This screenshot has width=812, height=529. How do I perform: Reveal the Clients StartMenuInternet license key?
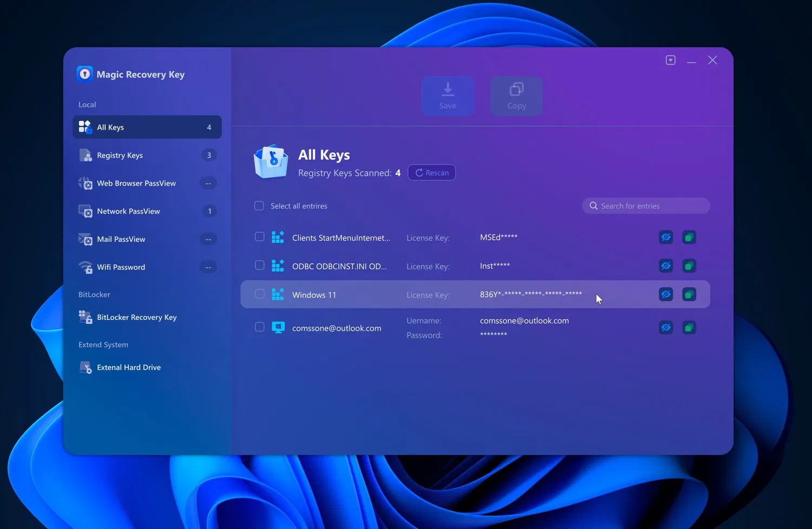point(666,237)
